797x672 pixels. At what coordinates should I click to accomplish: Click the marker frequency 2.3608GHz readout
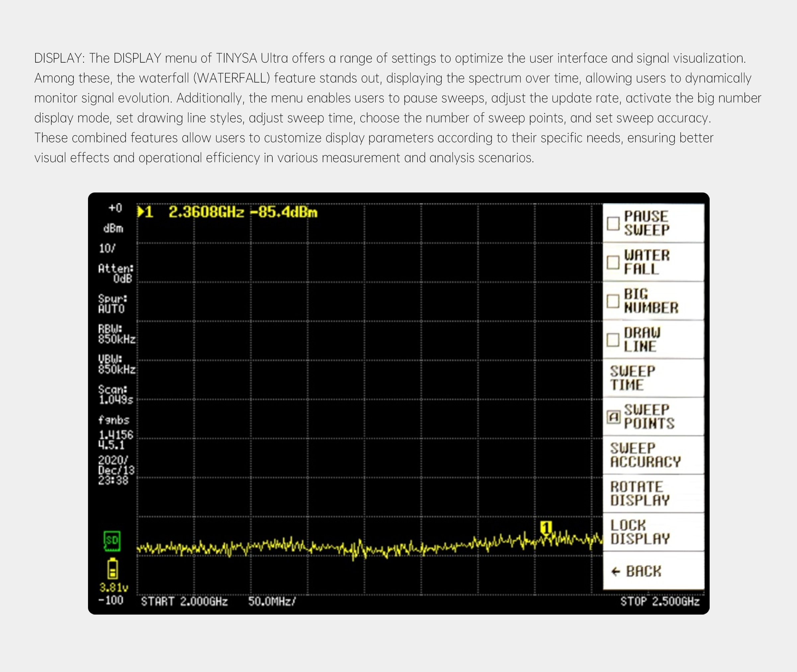tap(206, 212)
